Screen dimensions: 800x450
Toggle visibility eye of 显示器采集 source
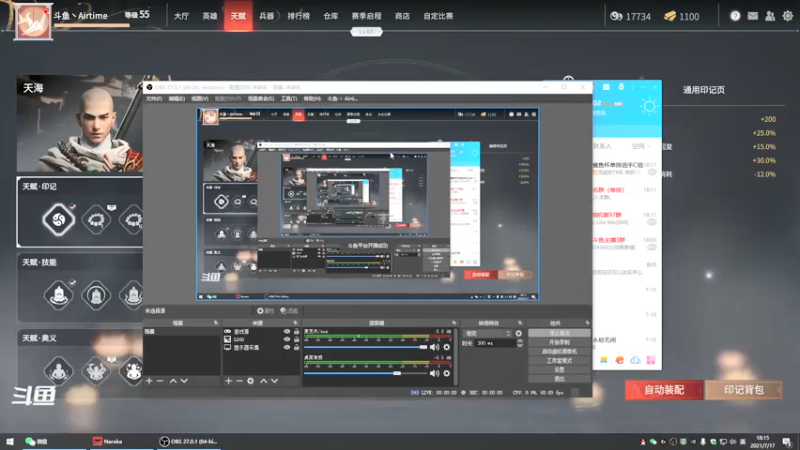(x=287, y=347)
